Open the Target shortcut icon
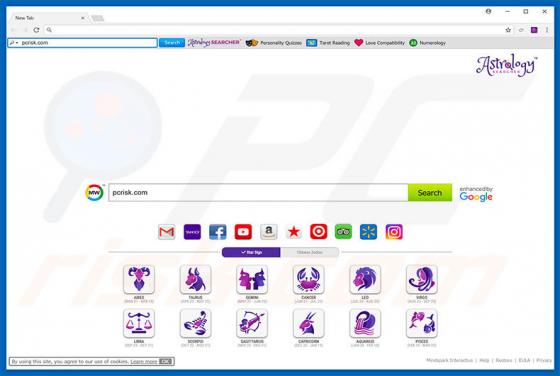560x376 pixels. click(x=319, y=232)
